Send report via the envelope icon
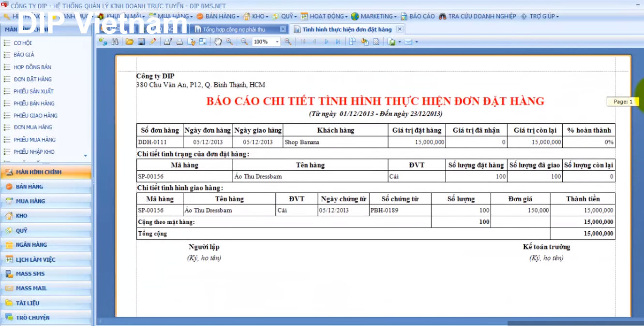The height and width of the screenshot is (326, 644). tap(408, 42)
